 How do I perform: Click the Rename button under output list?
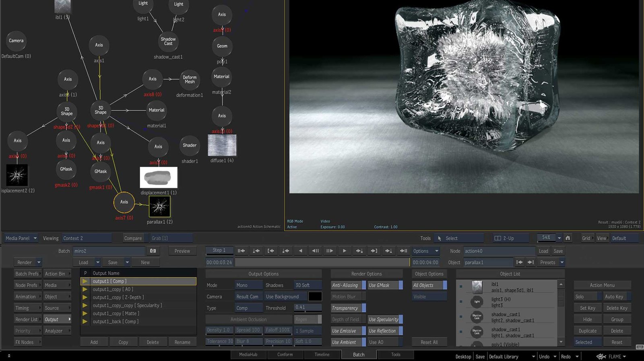pos(182,342)
